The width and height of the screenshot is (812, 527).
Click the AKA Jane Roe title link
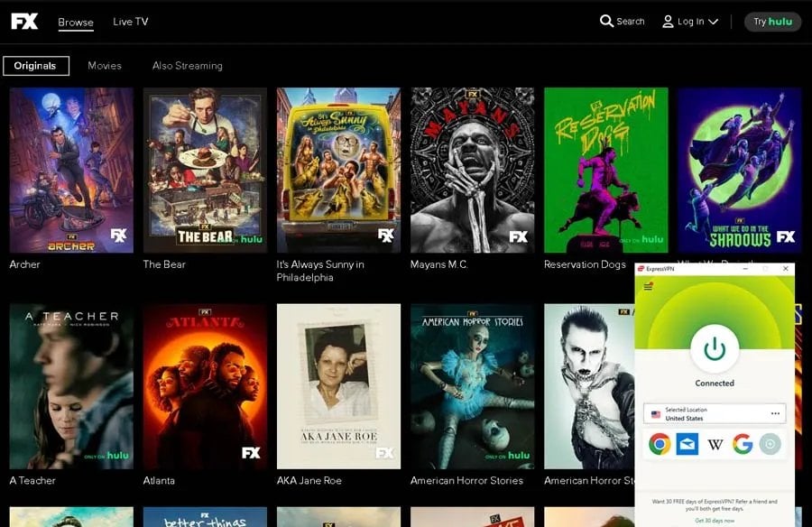tap(309, 480)
